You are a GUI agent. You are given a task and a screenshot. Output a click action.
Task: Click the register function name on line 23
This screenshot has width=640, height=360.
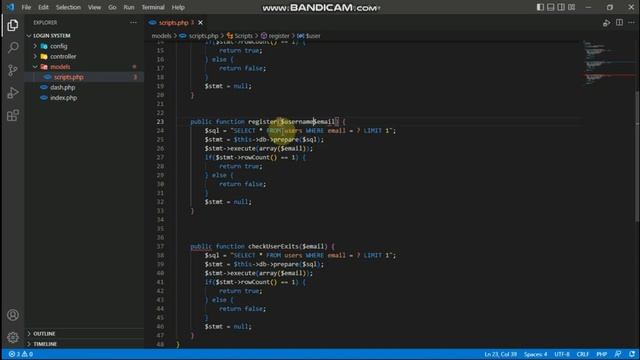tap(262, 122)
